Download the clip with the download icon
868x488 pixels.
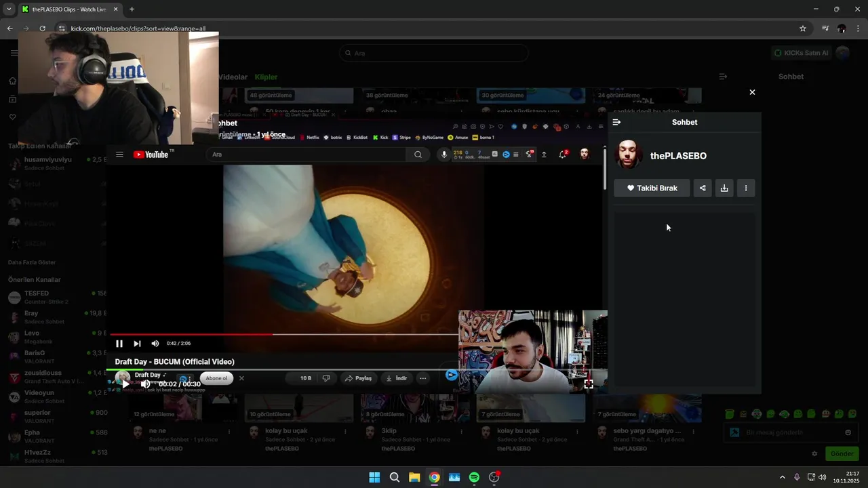click(x=724, y=188)
